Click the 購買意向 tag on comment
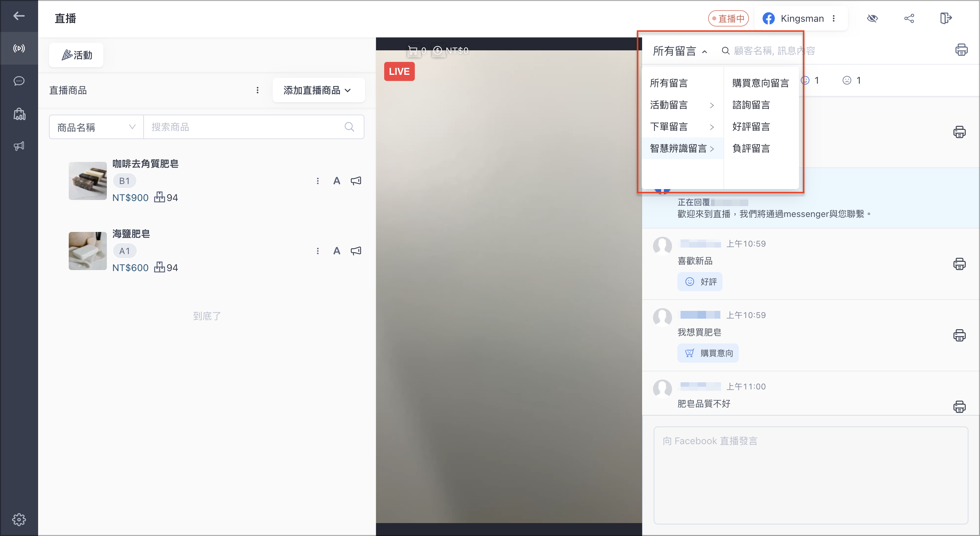 click(x=708, y=353)
